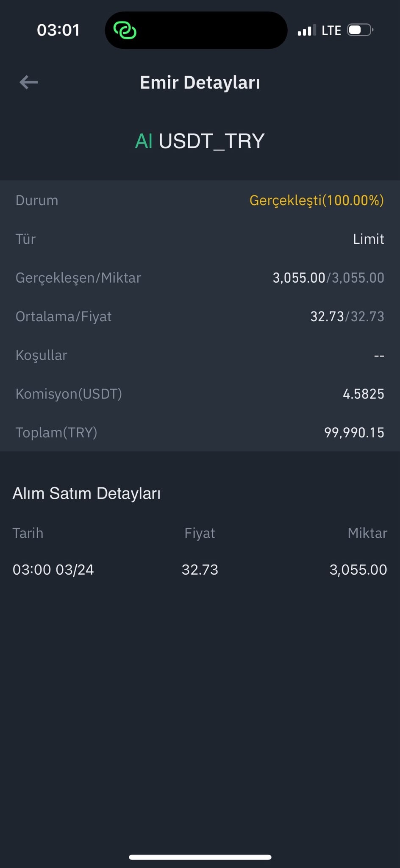Tap the LTE network indicator
Viewport: 400px width, 868px height.
(x=331, y=31)
